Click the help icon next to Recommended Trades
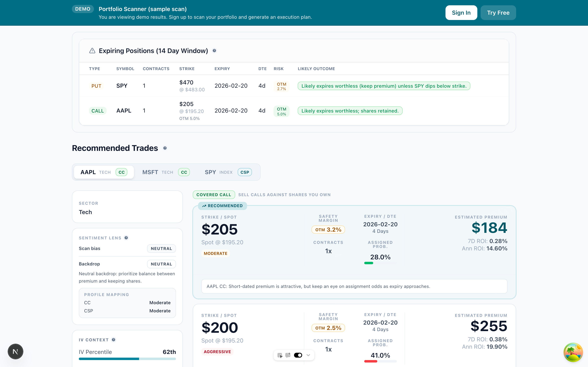This screenshot has height=367, width=588. (165, 148)
